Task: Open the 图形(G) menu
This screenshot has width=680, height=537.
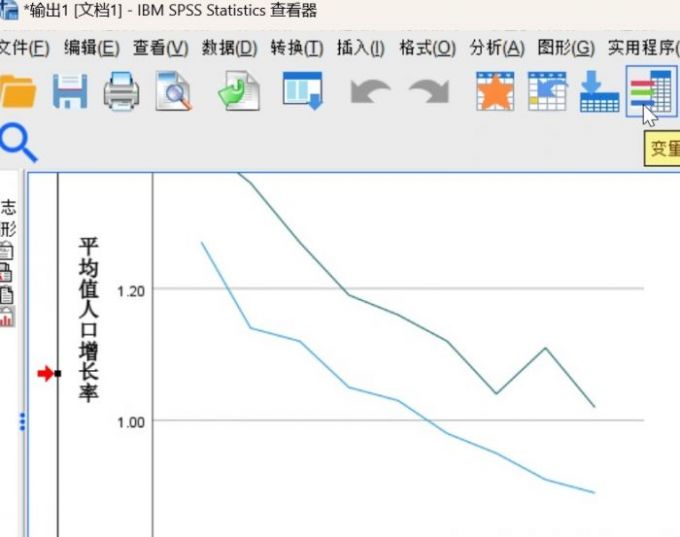Action: coord(566,48)
